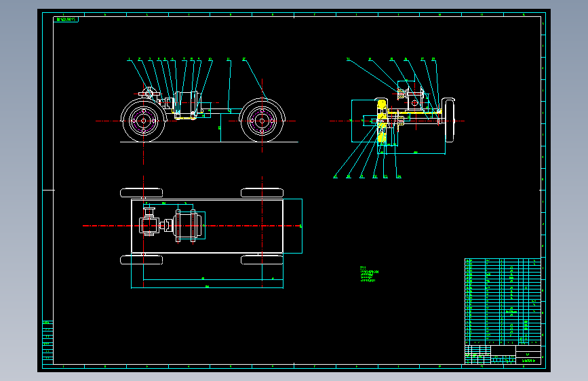
Task: Click the revision table on the left margin
Action: [48, 342]
